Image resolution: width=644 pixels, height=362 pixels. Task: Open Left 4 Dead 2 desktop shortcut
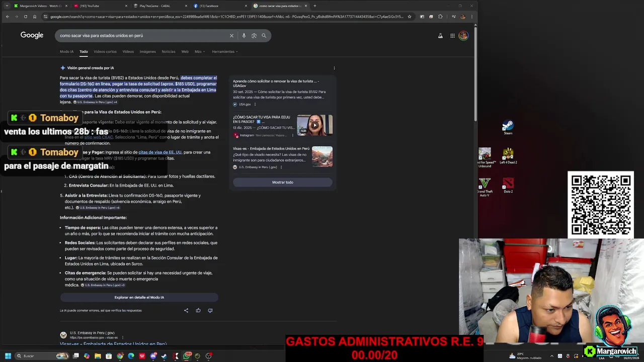[x=508, y=156]
